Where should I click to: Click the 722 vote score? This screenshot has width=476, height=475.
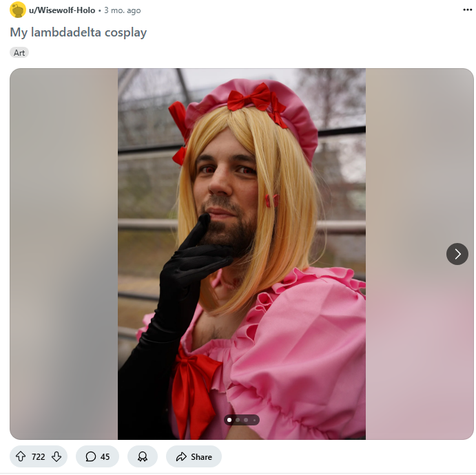tap(39, 457)
